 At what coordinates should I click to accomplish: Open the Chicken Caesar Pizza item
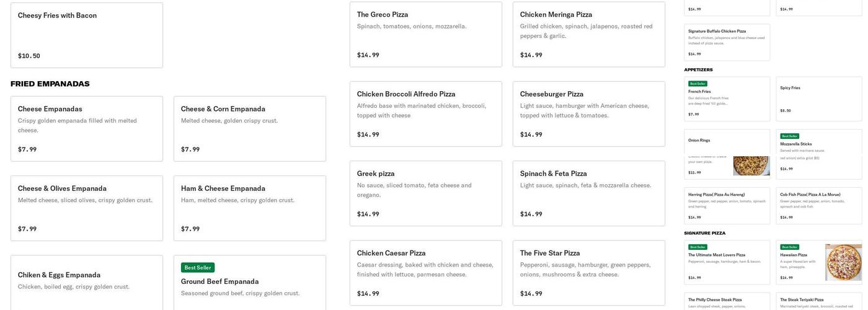[x=425, y=273]
